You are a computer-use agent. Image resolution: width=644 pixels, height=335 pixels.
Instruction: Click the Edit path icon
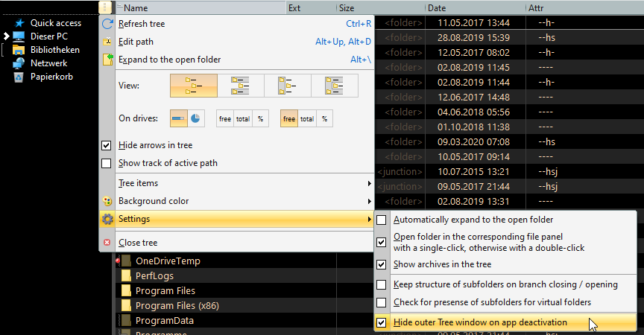107,42
